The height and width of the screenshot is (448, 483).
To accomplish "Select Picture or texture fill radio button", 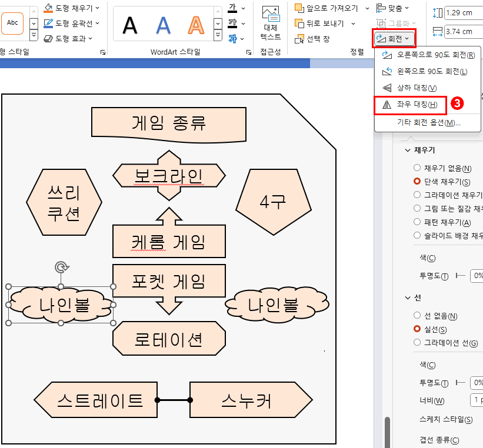I will coord(417,209).
